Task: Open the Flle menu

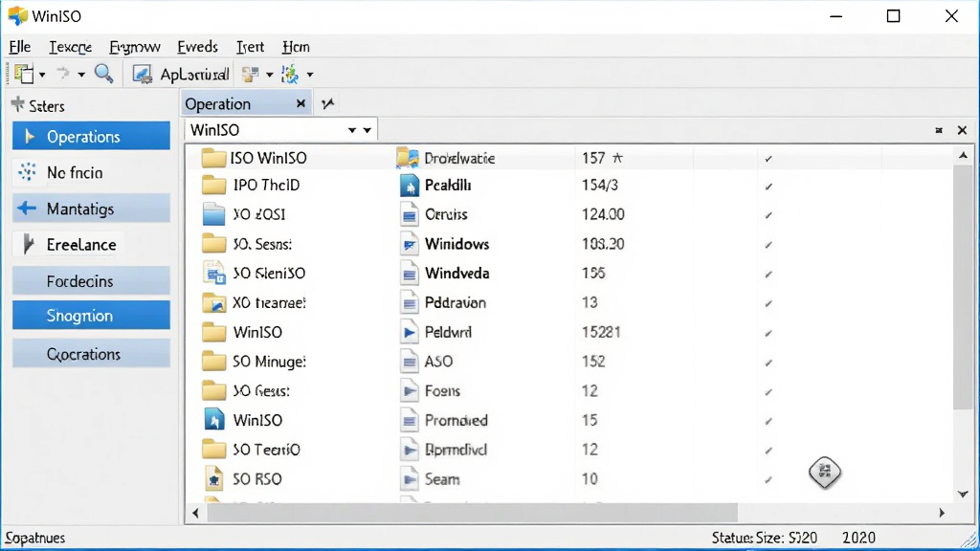Action: (20, 47)
